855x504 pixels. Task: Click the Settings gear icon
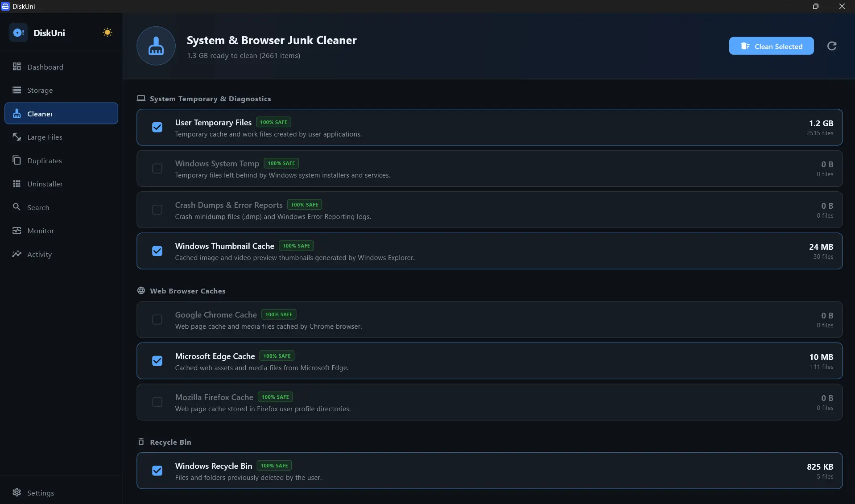click(17, 492)
